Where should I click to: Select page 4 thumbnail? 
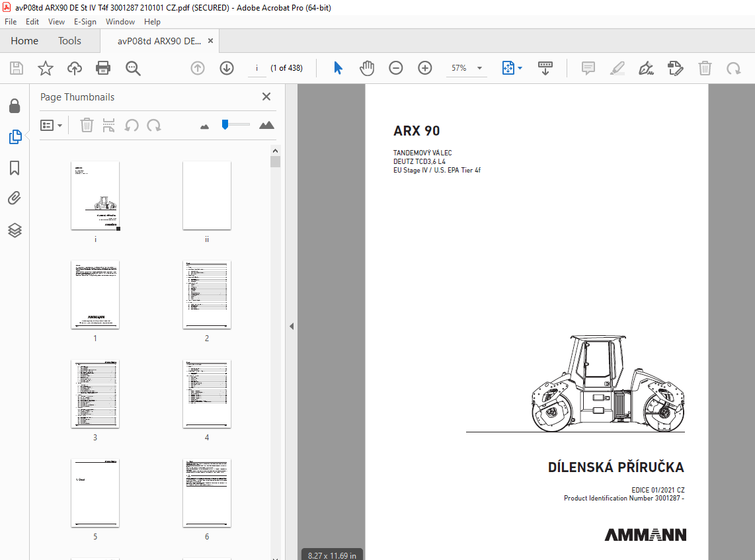click(207, 394)
